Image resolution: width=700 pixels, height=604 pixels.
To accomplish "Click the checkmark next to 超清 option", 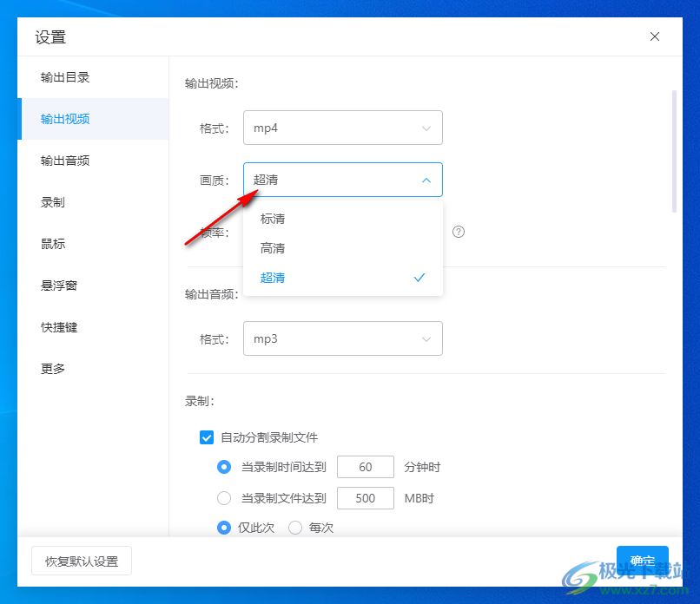I will point(419,278).
